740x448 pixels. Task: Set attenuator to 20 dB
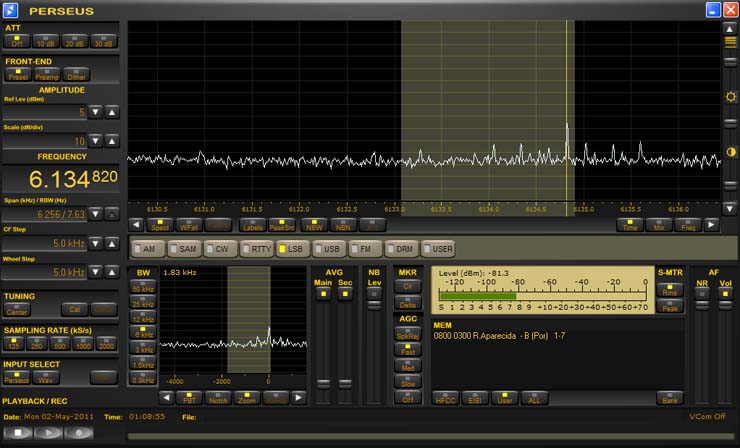(x=75, y=42)
